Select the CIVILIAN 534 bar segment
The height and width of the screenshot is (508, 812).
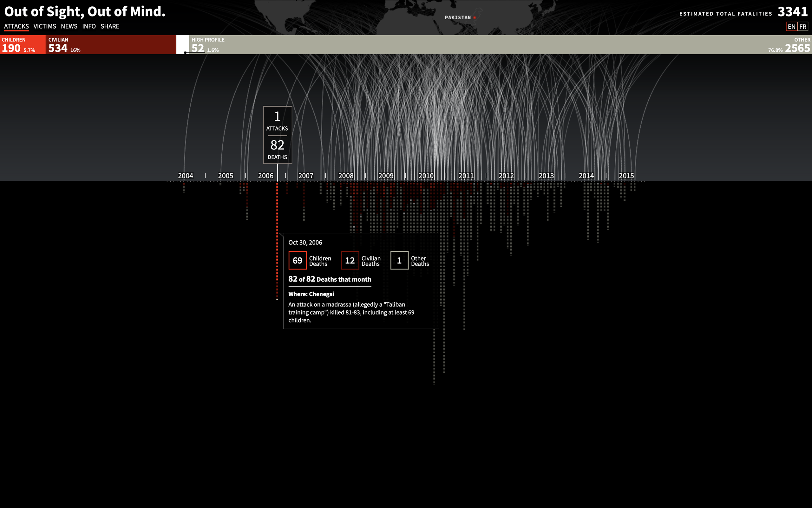click(x=111, y=45)
